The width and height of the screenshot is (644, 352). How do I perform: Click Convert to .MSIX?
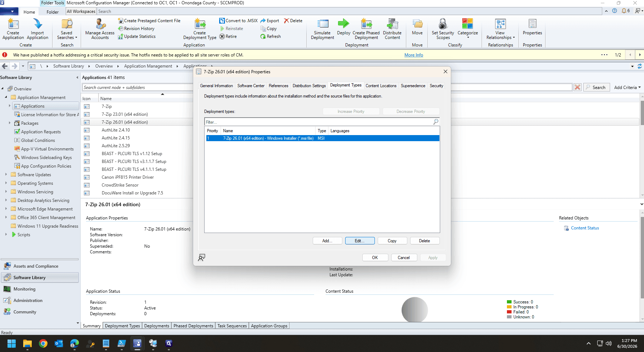tap(238, 21)
